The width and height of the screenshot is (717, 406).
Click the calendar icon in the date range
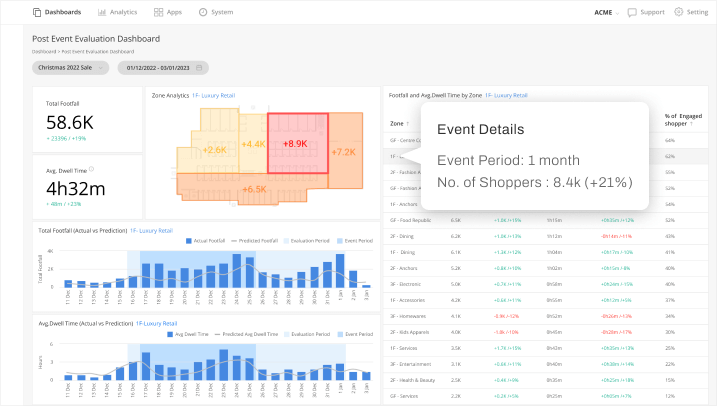click(199, 68)
